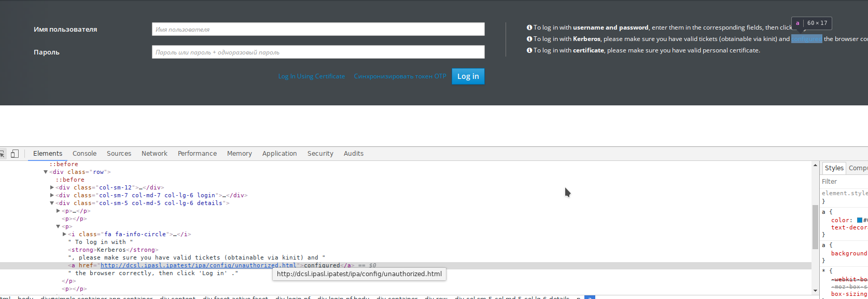Click the Styles Filter input
The width and height of the screenshot is (868, 299).
(x=844, y=182)
